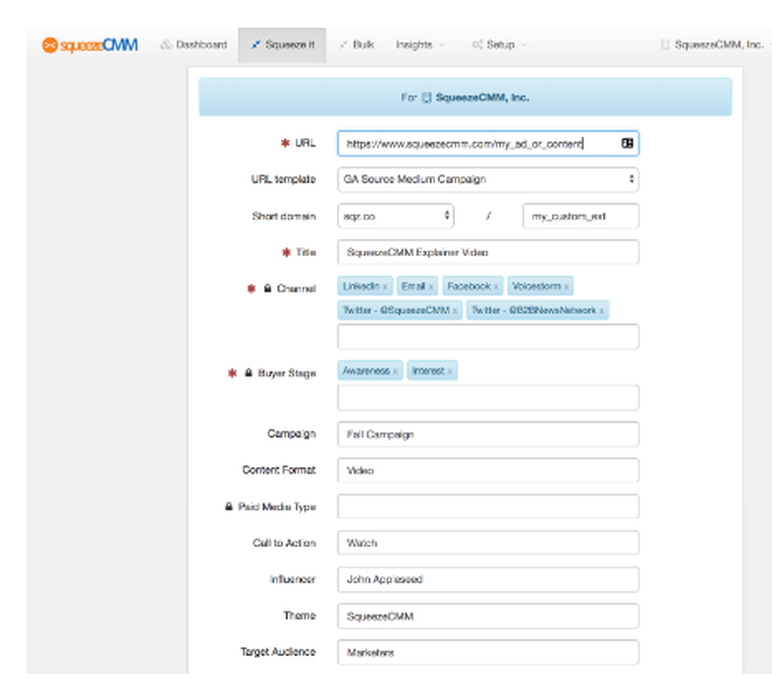Remove the Interest buyer stage tag
The image size is (772, 700).
(x=450, y=371)
